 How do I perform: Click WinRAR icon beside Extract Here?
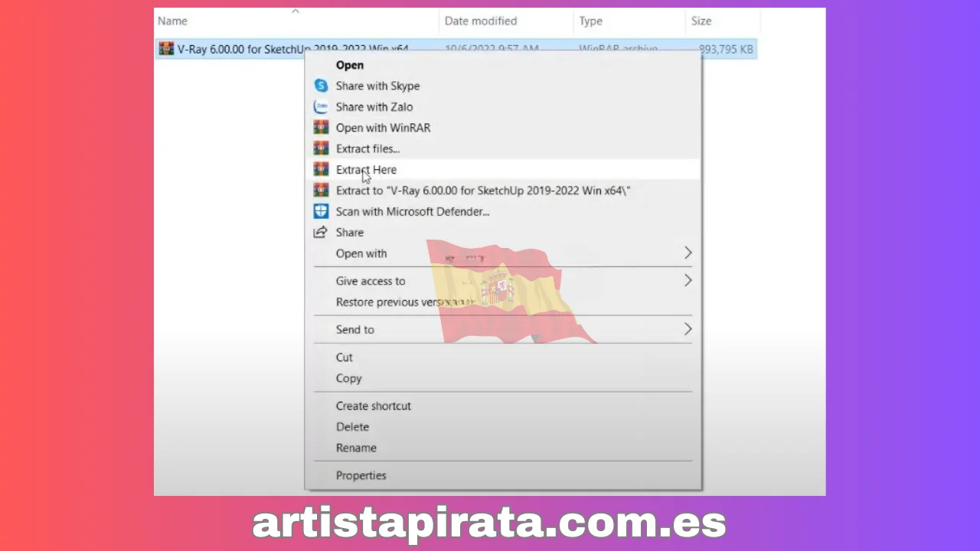321,169
